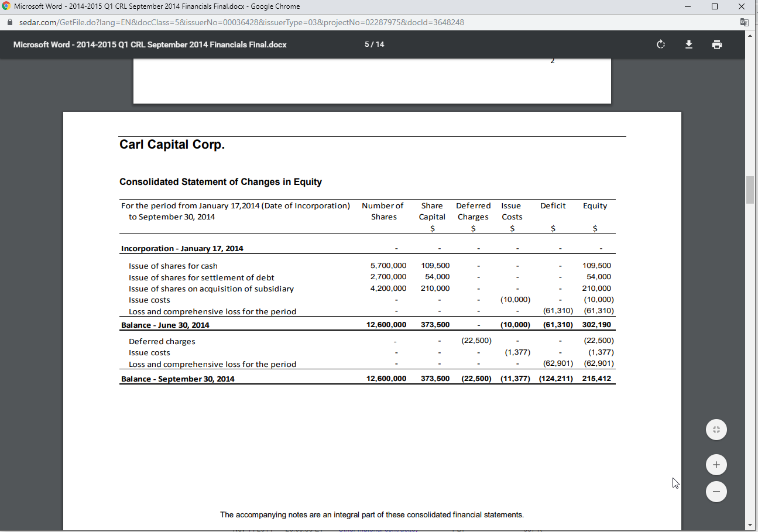Image resolution: width=758 pixels, height=532 pixels.
Task: View site security lock info
Action: tap(9, 22)
